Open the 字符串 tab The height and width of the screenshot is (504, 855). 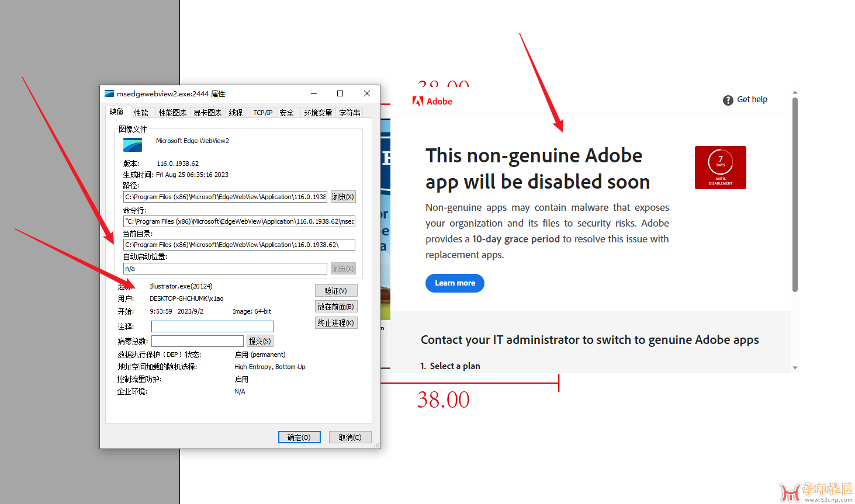[x=349, y=113]
